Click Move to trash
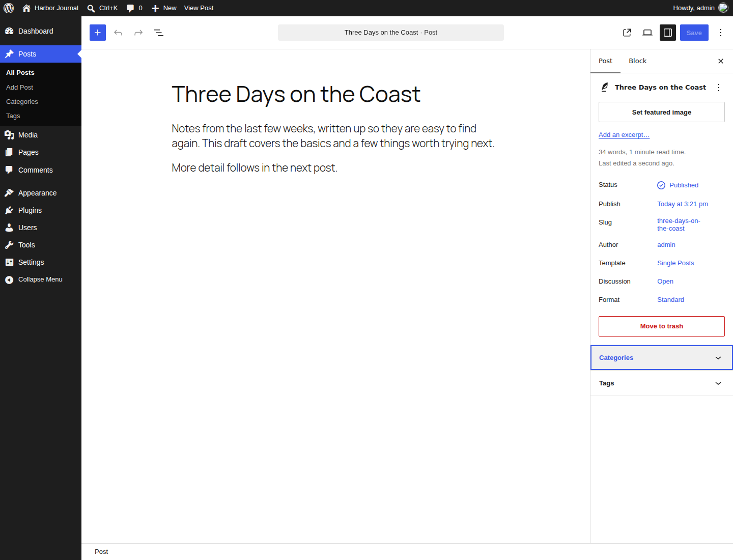The height and width of the screenshot is (560, 733). (662, 326)
